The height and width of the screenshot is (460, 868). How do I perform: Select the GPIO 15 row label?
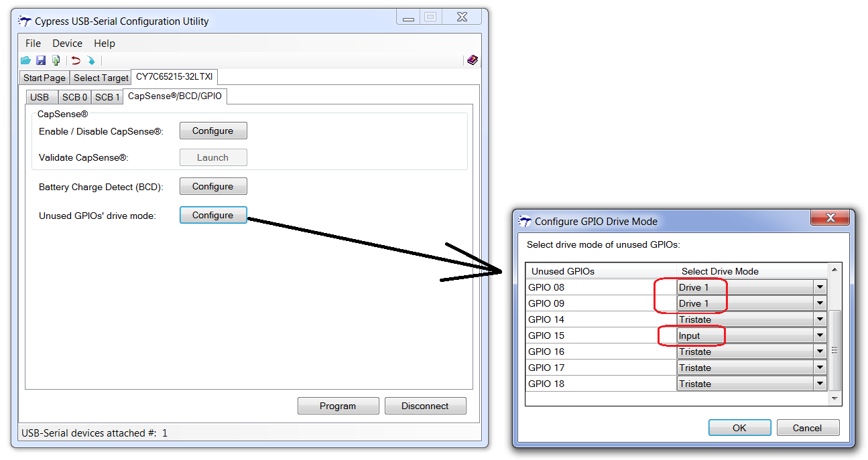click(x=546, y=335)
